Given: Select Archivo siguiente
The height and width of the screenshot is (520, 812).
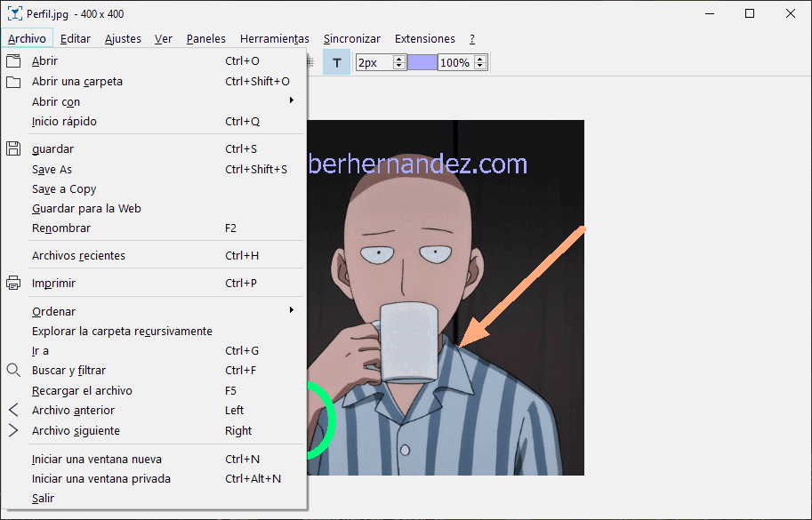Looking at the screenshot, I should click(154, 430).
